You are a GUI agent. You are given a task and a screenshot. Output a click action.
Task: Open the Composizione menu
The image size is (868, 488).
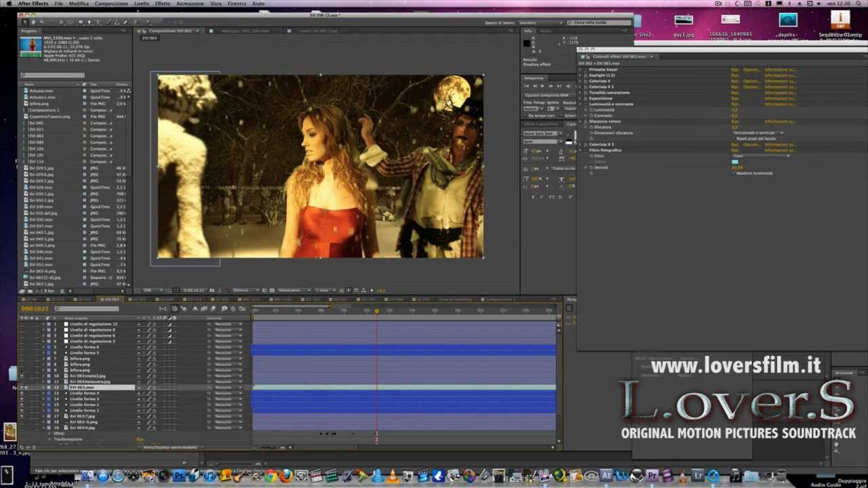pos(111,3)
